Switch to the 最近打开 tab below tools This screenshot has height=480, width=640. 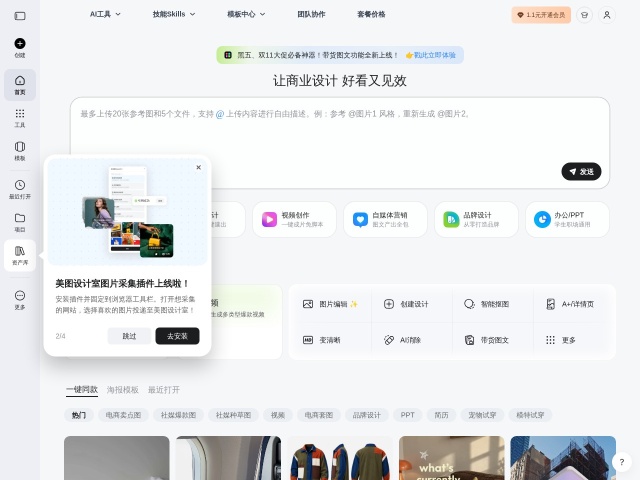[164, 390]
